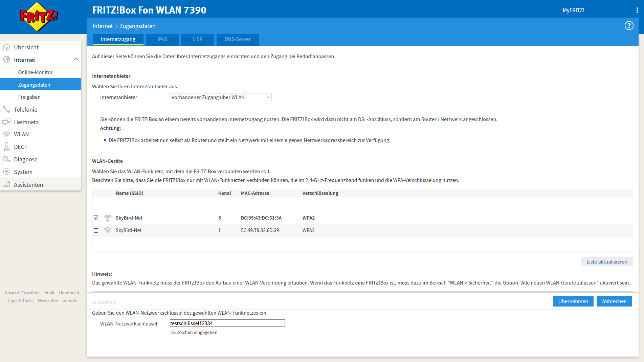Switch to the LISP tab

[x=197, y=39]
